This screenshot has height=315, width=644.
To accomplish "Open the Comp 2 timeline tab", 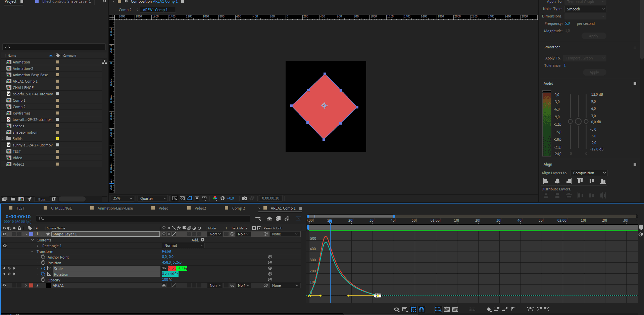I will pos(239,208).
